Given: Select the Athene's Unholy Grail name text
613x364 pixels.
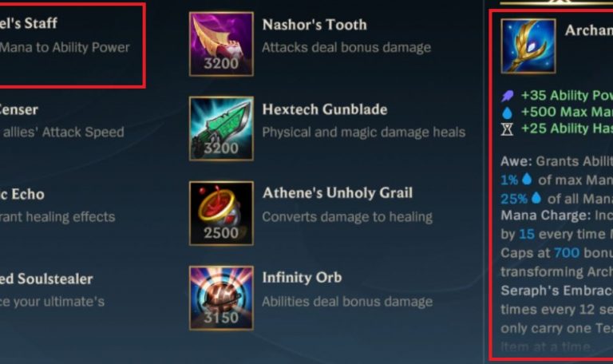Looking at the screenshot, I should (x=338, y=193).
